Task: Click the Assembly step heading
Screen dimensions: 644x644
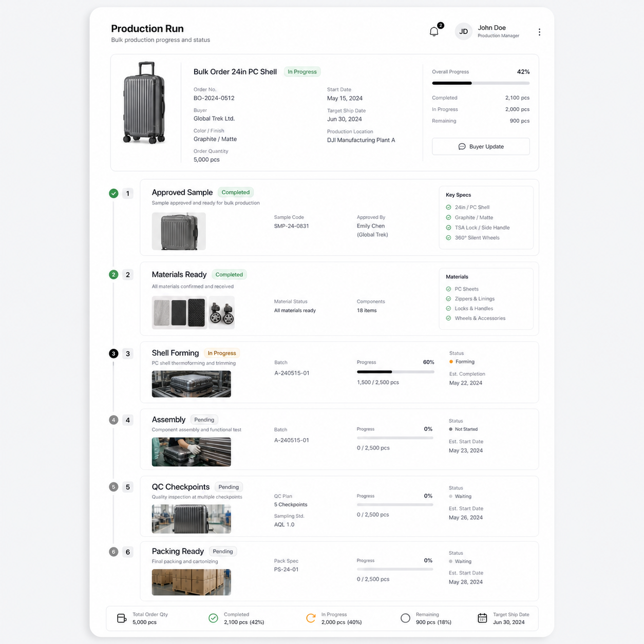Action: (x=168, y=420)
